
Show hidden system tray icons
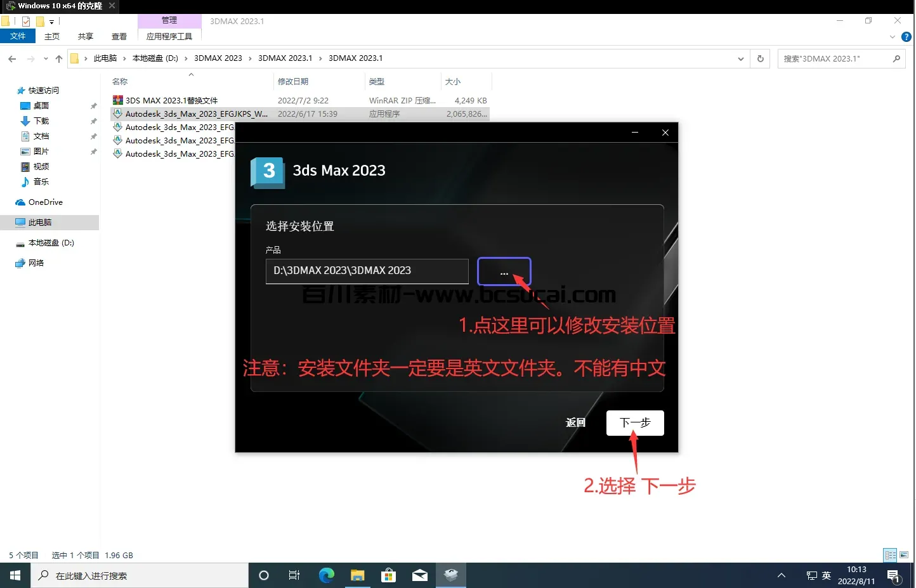click(782, 575)
